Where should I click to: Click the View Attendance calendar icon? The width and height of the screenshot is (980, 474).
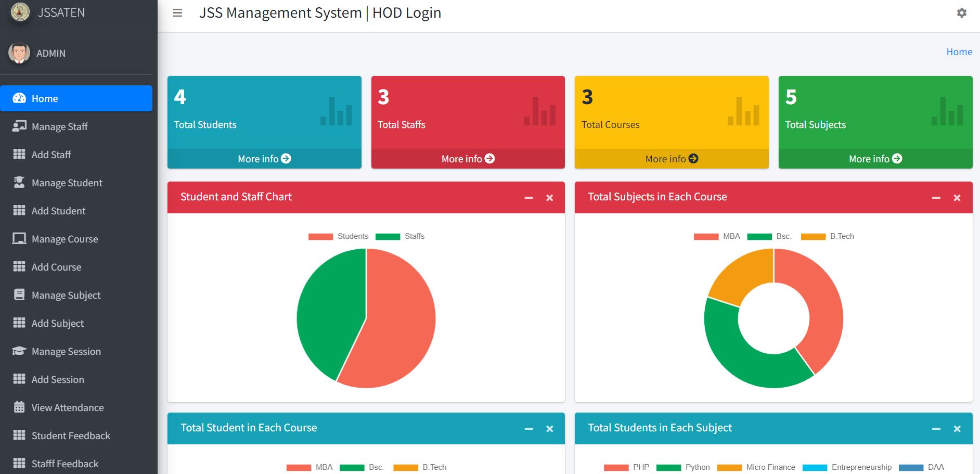tap(19, 407)
